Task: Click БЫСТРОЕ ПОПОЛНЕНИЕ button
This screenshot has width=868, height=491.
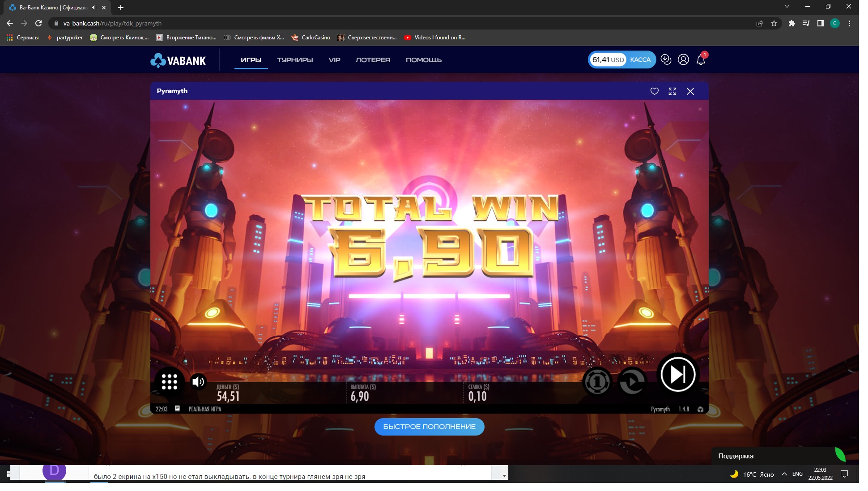Action: (429, 427)
